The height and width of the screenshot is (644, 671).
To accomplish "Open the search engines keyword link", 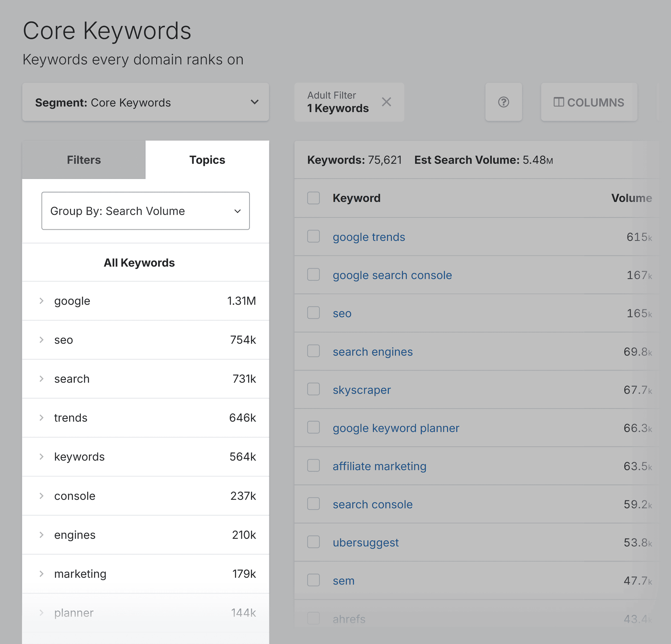I will (373, 352).
